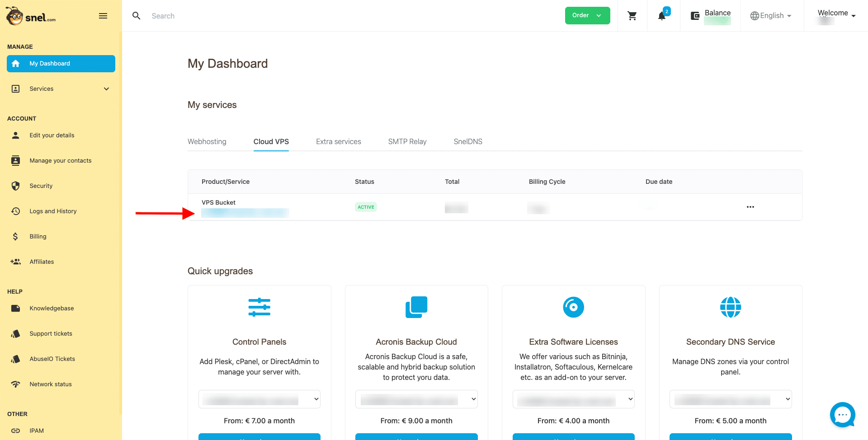
Task: Open the Control Panels server dropdown
Action: pyautogui.click(x=259, y=399)
